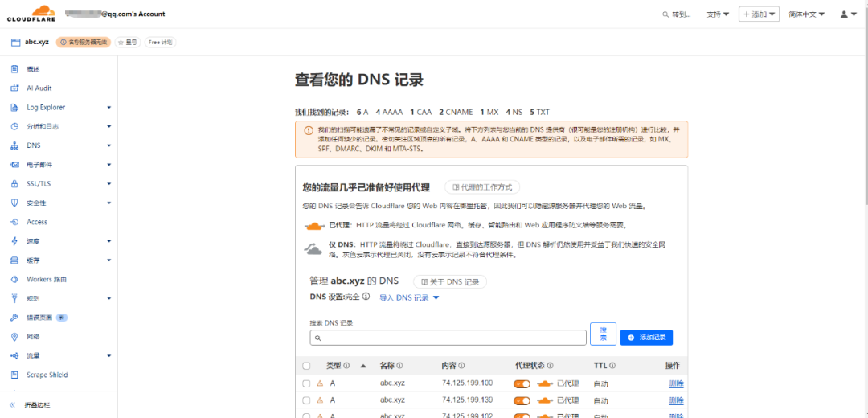
Task: Click the 关于 DNS 记录 button
Action: click(450, 282)
